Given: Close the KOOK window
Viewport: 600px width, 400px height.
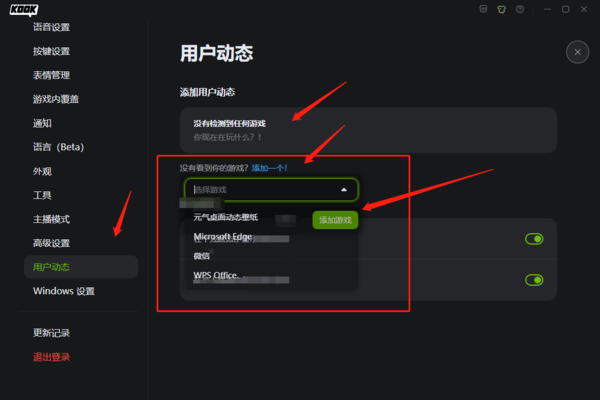Looking at the screenshot, I should coord(584,9).
